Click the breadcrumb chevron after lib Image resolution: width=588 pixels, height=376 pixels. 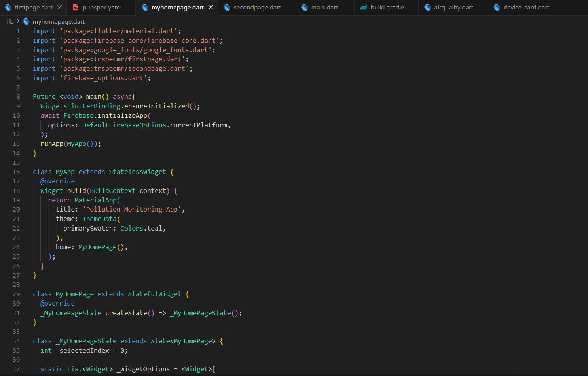coord(18,21)
